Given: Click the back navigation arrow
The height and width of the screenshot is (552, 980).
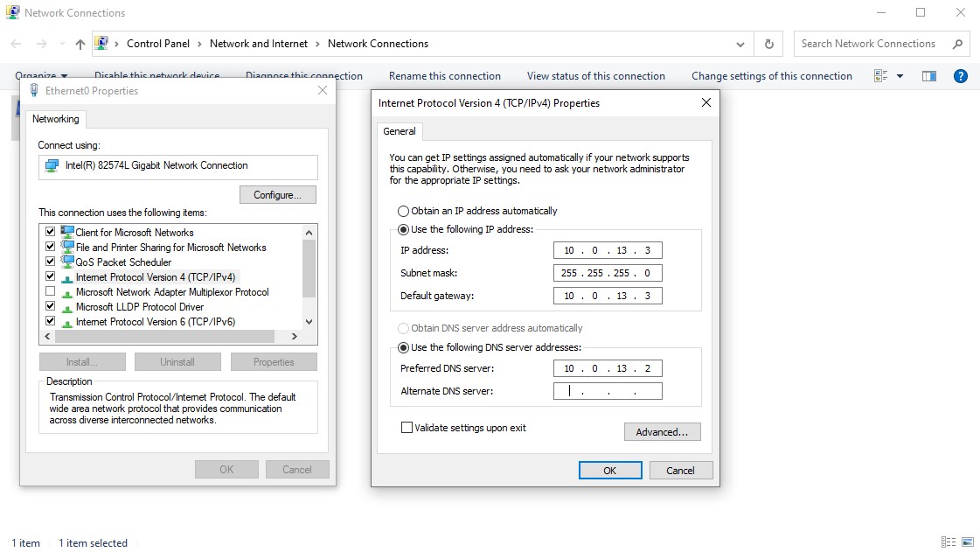Looking at the screenshot, I should click(x=15, y=43).
